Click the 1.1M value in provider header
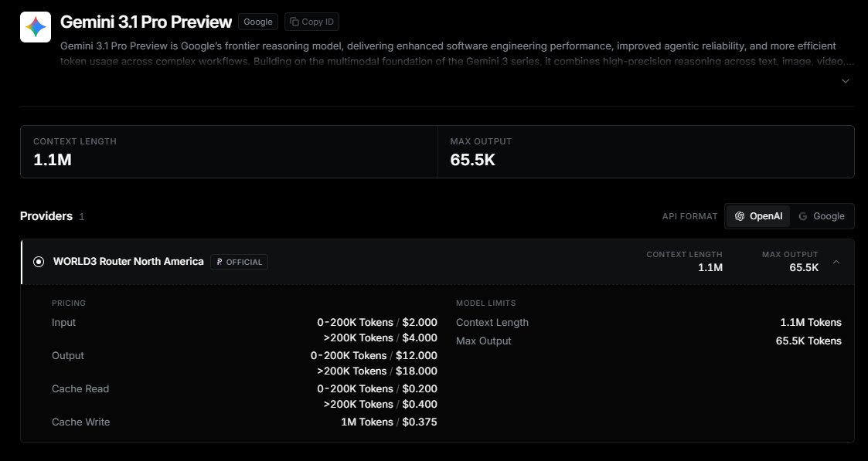 tap(710, 267)
